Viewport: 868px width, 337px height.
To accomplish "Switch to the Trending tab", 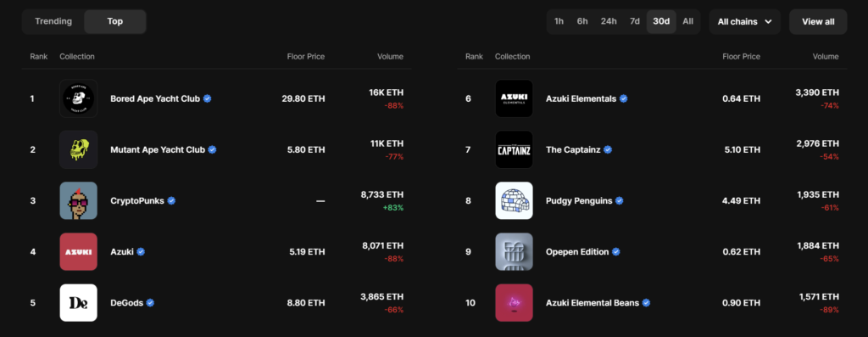I will [53, 21].
